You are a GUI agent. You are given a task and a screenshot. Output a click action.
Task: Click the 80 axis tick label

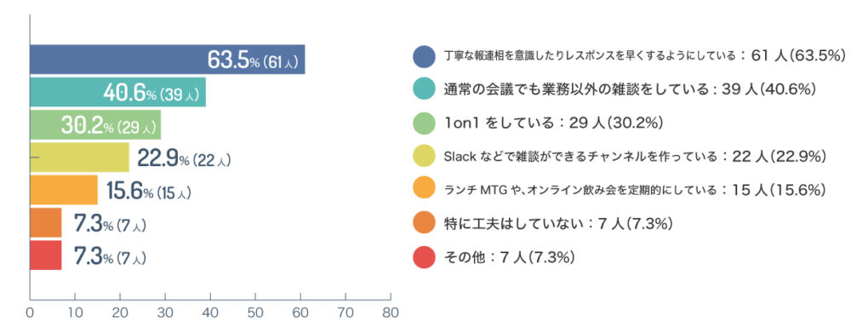pos(391,313)
